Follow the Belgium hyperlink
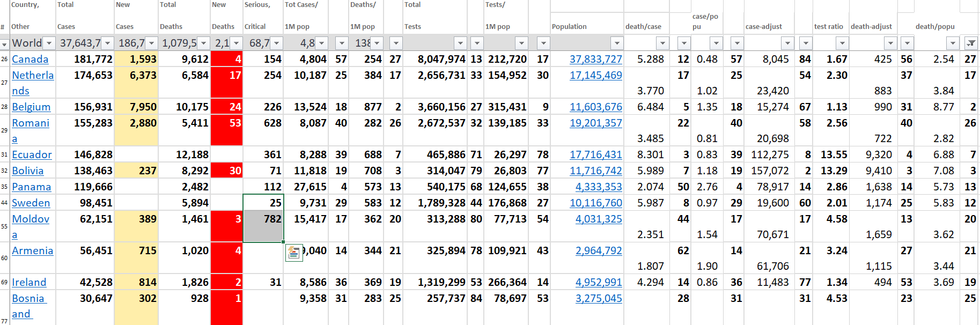This screenshot has width=980, height=325. point(31,107)
